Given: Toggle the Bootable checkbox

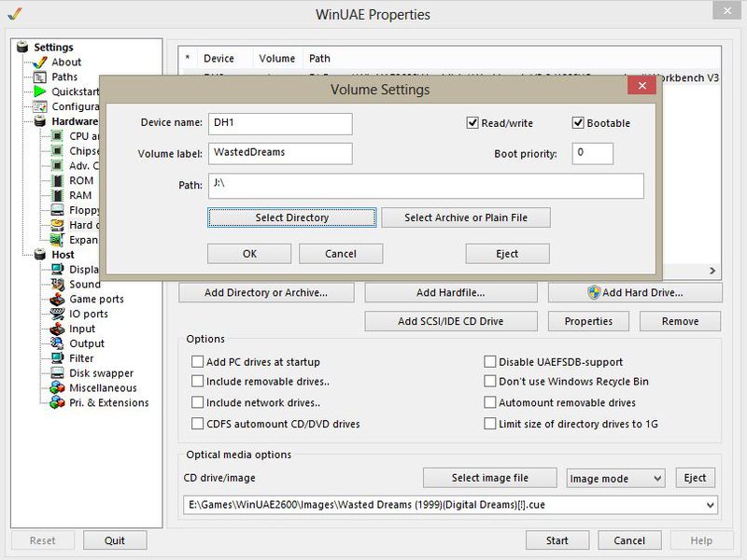Looking at the screenshot, I should click(578, 123).
